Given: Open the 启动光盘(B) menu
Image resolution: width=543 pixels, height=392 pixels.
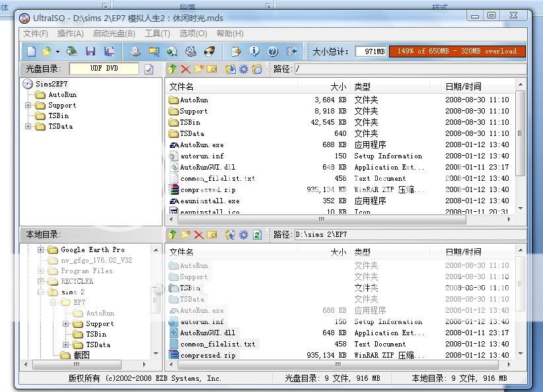Looking at the screenshot, I should 114,33.
